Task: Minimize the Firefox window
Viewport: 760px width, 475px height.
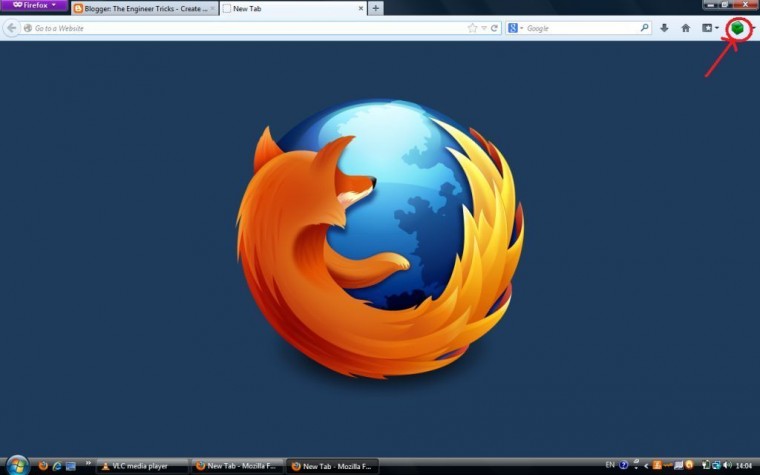Action: click(x=711, y=4)
